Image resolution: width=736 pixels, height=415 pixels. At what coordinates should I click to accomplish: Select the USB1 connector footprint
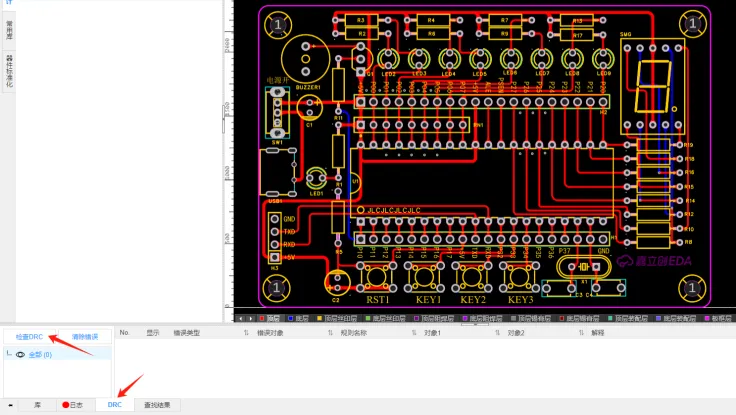pos(278,172)
